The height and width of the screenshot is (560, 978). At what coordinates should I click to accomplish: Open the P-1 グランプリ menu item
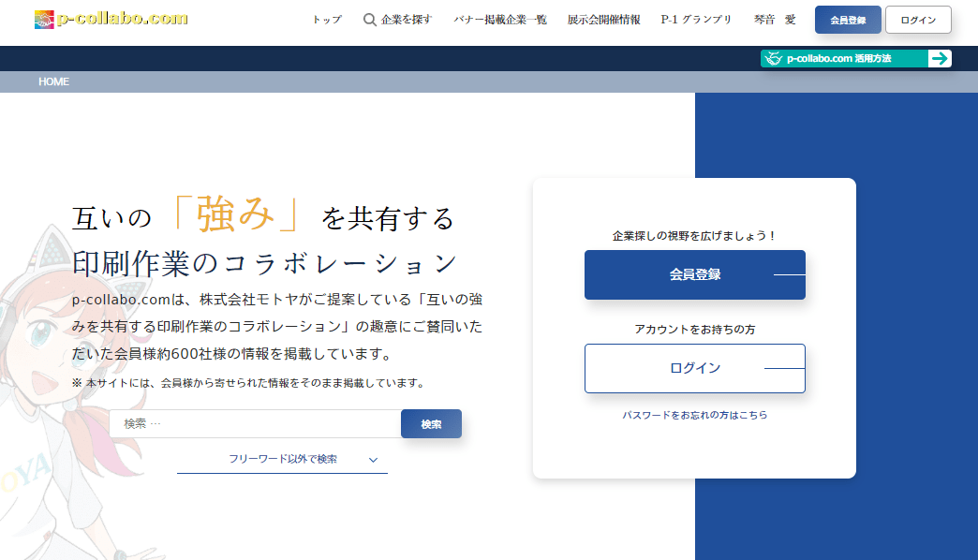pyautogui.click(x=696, y=20)
